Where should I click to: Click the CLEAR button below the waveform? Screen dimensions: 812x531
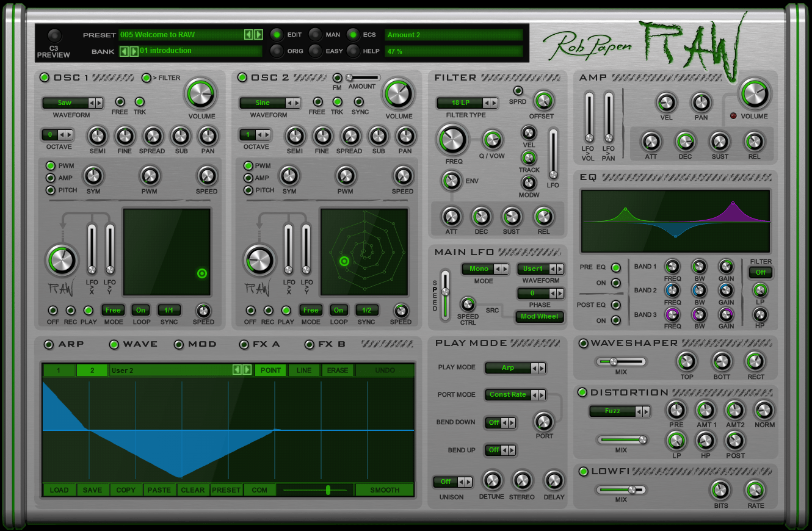(x=193, y=489)
